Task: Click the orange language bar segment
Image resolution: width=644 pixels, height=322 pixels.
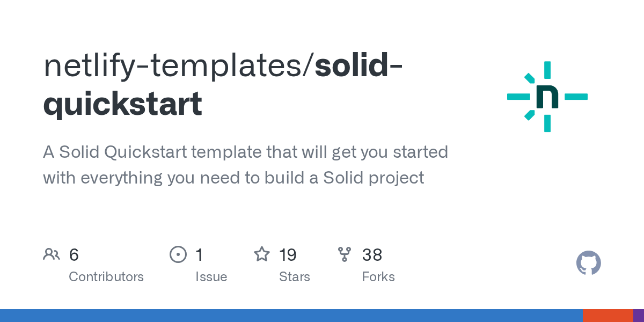Action: tap(608, 316)
